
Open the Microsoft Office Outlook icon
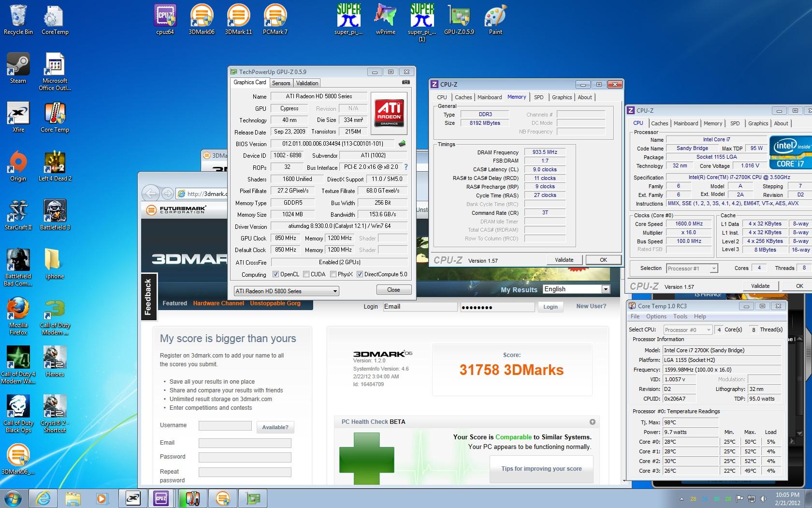pos(55,72)
